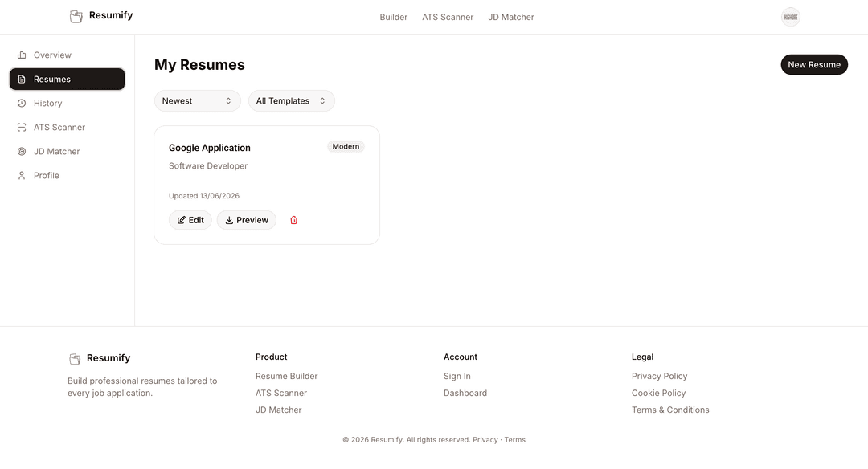The width and height of the screenshot is (868, 469).
Task: Edit the Google Application resume
Action: pos(190,220)
